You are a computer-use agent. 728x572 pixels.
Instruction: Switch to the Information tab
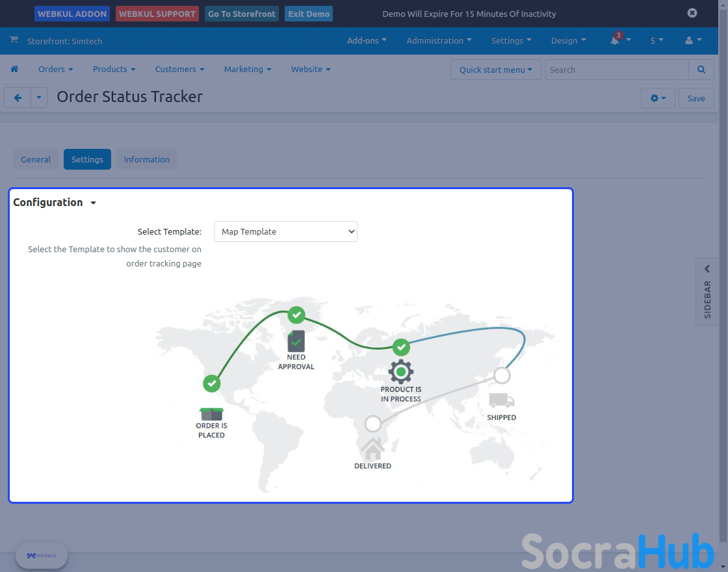click(x=147, y=159)
